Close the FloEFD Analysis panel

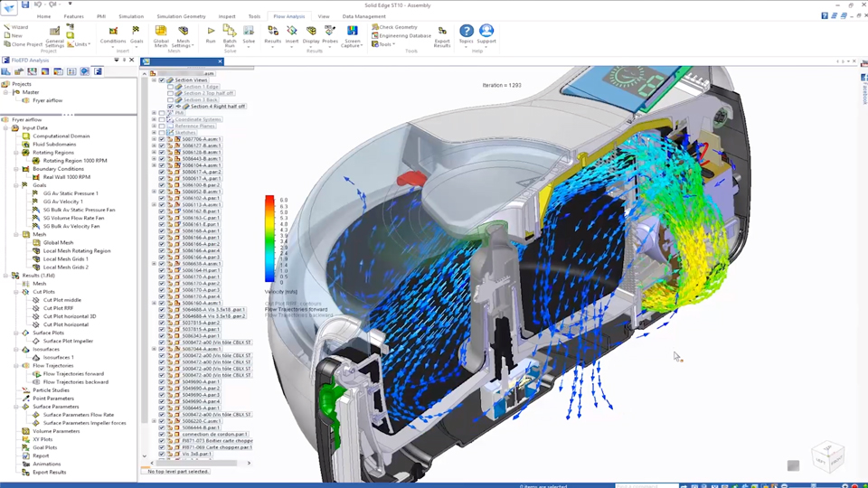pos(132,60)
